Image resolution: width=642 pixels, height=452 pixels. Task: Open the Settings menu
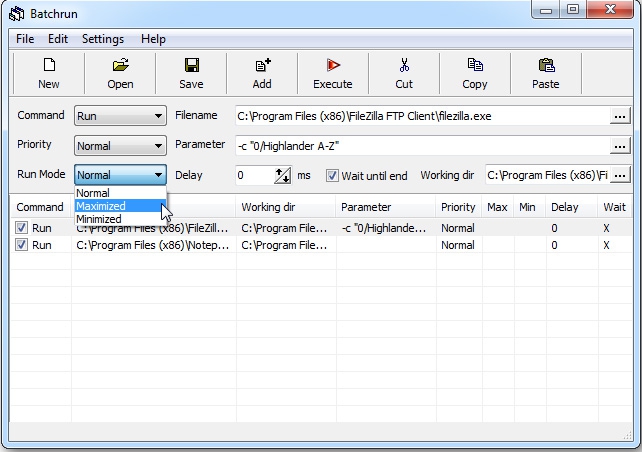tap(103, 39)
